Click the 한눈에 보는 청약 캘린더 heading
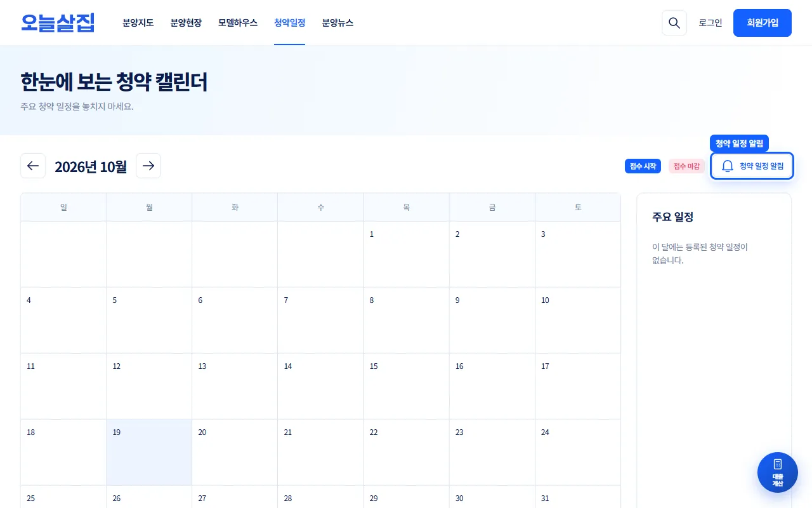812x508 pixels. point(114,82)
